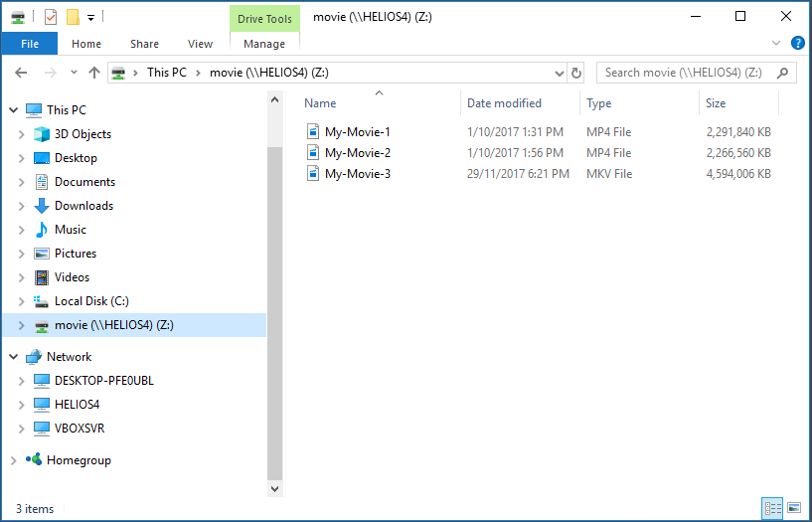Expand the Downloads node
The height and width of the screenshot is (522, 812).
pyautogui.click(x=21, y=206)
